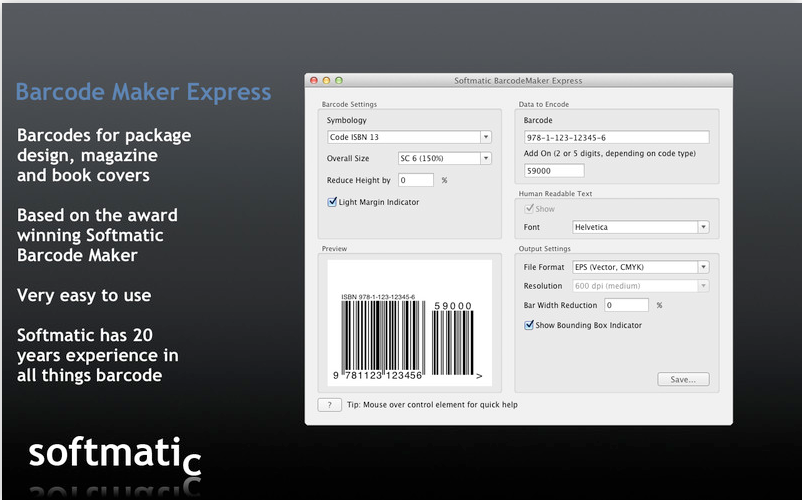Close the window using the red button
The height and width of the screenshot is (500, 802).
click(x=314, y=80)
